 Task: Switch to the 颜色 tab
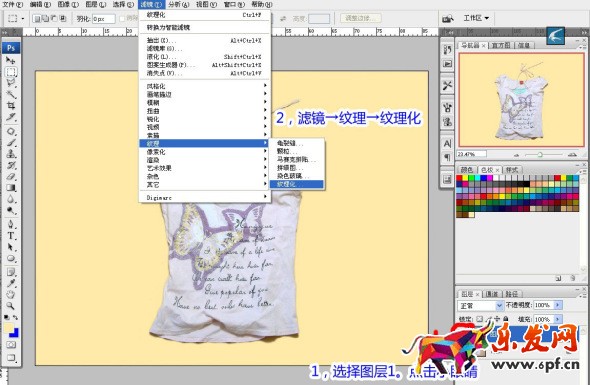pos(467,170)
